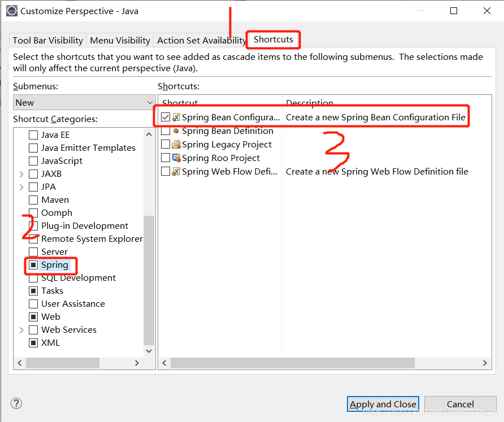Open the help question mark icon
The image size is (504, 422).
coord(16,403)
